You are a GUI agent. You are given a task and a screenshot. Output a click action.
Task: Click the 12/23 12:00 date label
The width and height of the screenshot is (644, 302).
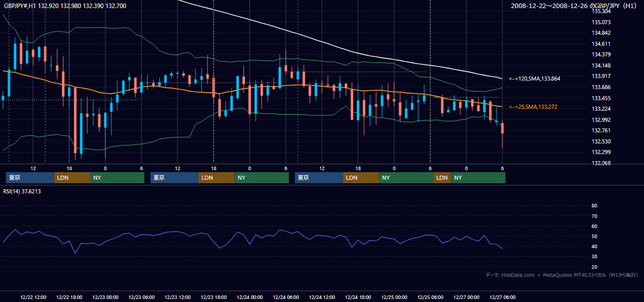tap(177, 297)
